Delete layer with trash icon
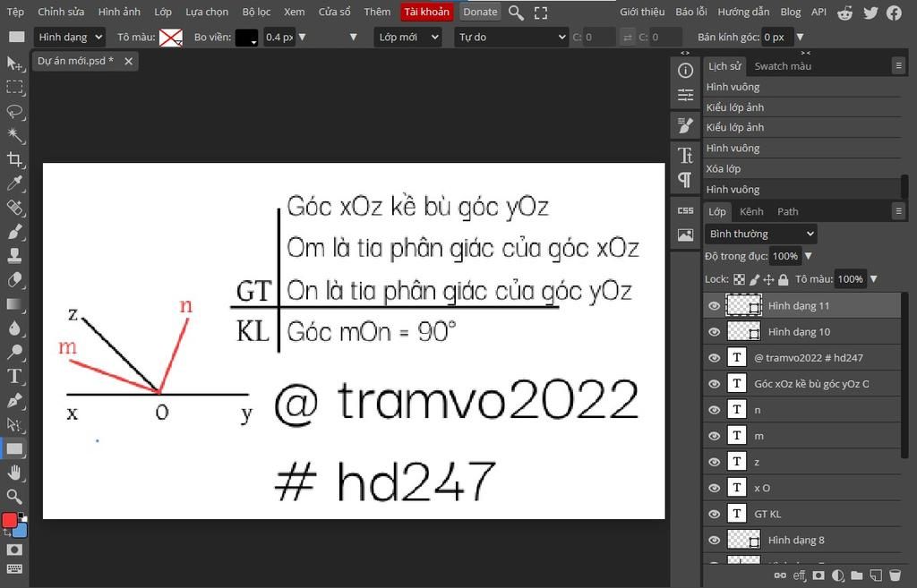This screenshot has width=917, height=588. coord(895,575)
